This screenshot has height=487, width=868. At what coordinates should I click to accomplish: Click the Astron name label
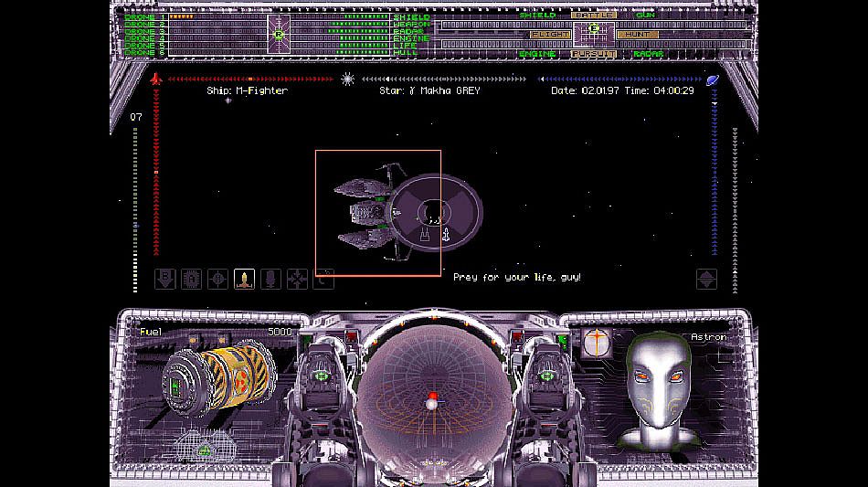[x=709, y=337]
